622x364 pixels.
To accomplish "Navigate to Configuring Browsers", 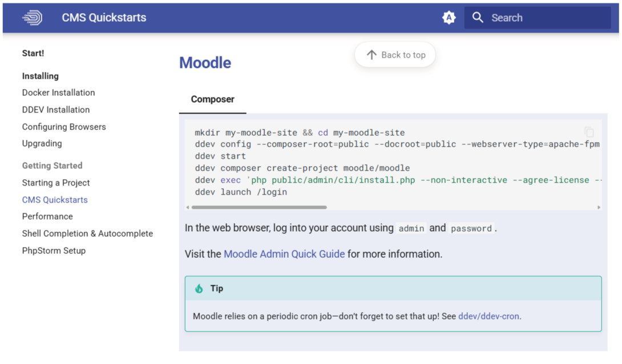I will 64,127.
